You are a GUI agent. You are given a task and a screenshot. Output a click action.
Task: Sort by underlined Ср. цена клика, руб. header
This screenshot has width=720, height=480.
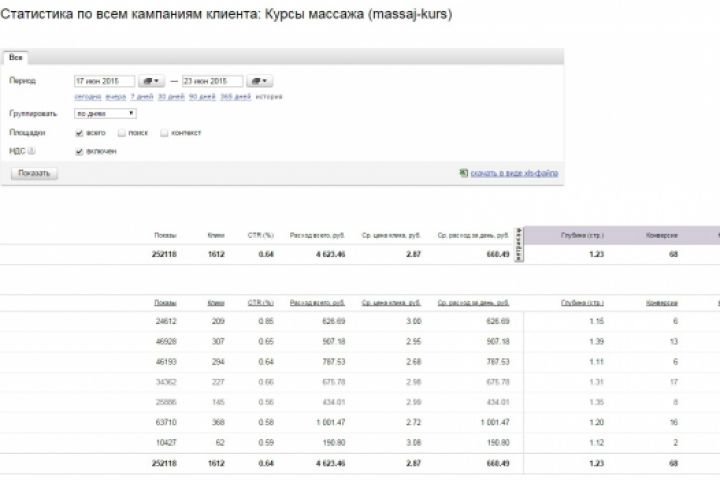pyautogui.click(x=391, y=303)
